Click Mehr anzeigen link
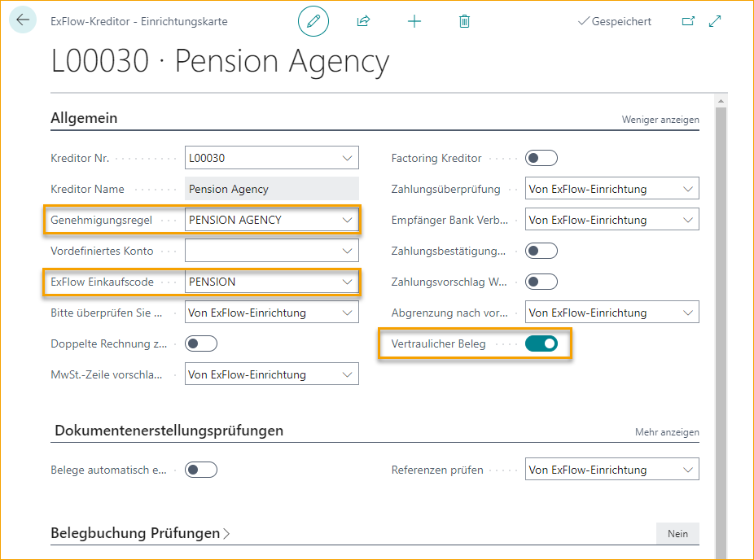Image resolution: width=754 pixels, height=560 pixels. click(x=667, y=431)
